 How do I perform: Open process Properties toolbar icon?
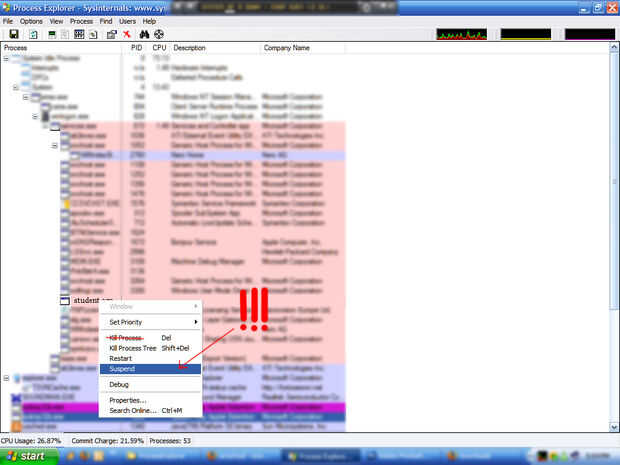pyautogui.click(x=112, y=34)
